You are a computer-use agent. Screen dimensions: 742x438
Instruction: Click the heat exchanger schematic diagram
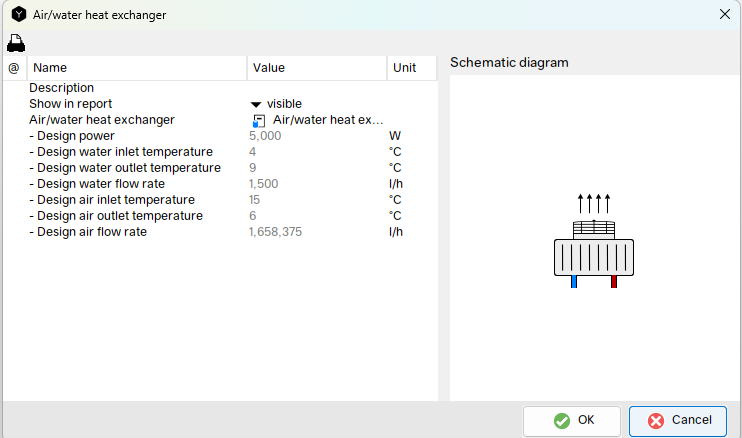click(x=594, y=241)
